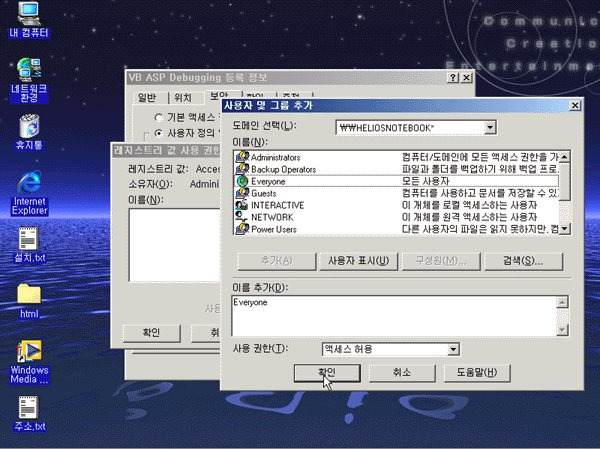Open the 도메인 선택 dropdown
600x450 pixels.
click(490, 127)
